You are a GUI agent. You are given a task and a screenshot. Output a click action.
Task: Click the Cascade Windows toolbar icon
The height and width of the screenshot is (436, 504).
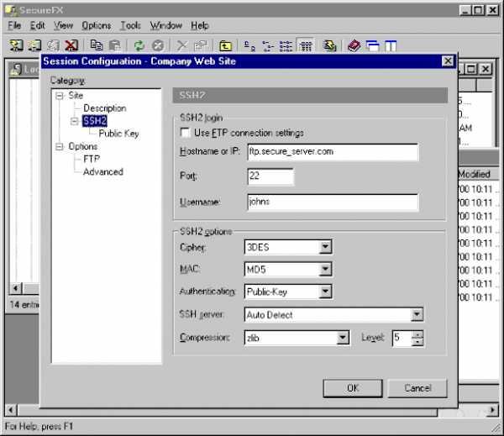click(x=373, y=45)
